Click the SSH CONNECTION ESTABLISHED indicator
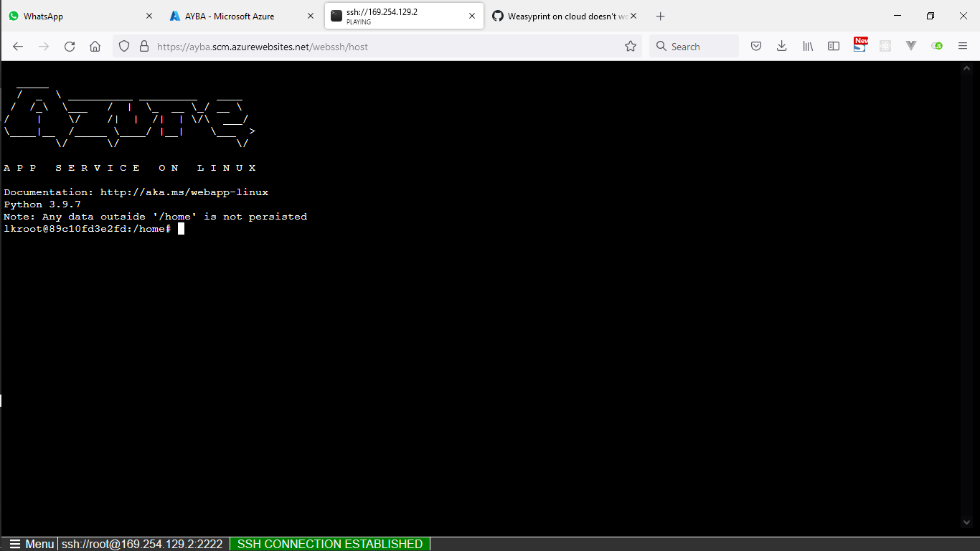980x551 pixels. (x=329, y=544)
